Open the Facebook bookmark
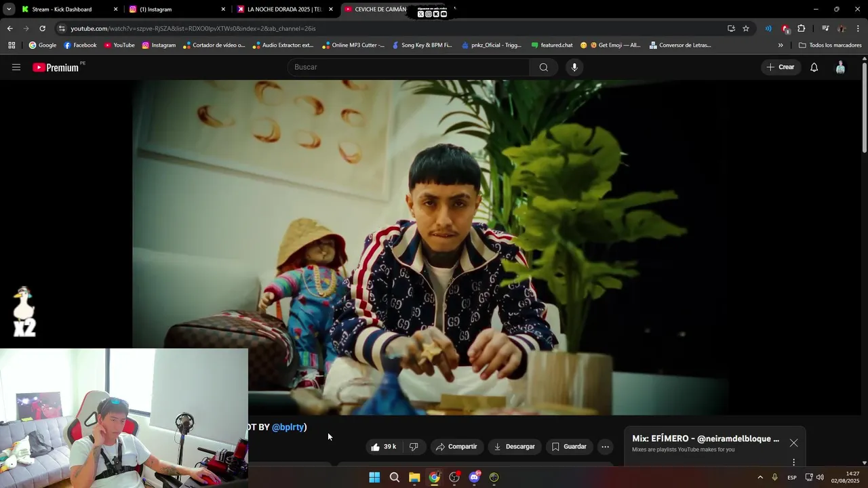868x488 pixels. tap(80, 45)
